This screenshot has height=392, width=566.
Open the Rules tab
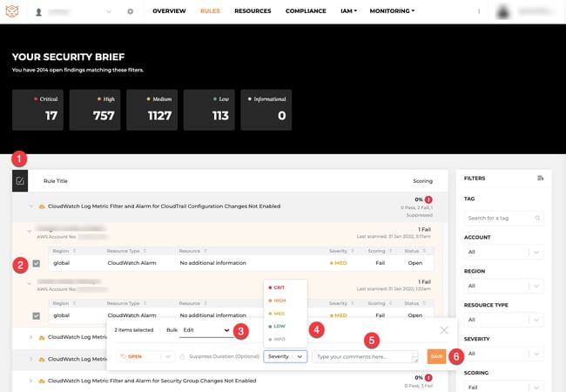[x=210, y=11]
